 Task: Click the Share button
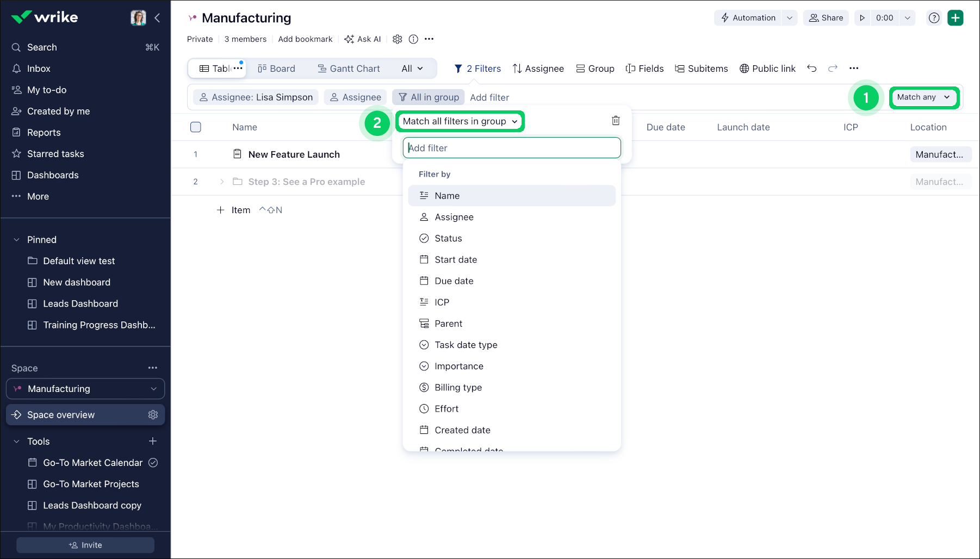[826, 18]
